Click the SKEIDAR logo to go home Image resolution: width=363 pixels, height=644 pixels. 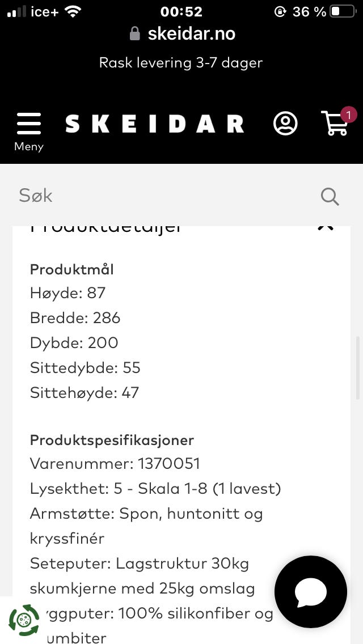point(154,124)
